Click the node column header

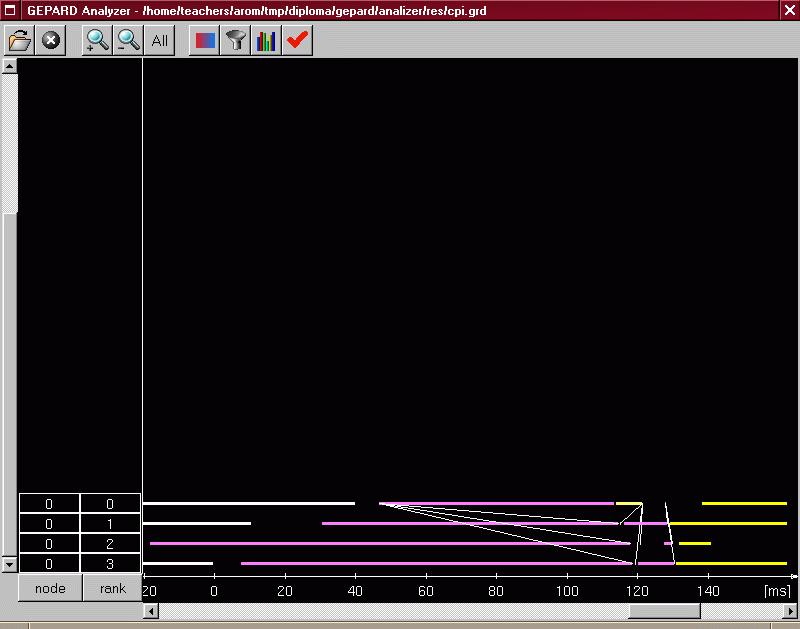[49, 588]
